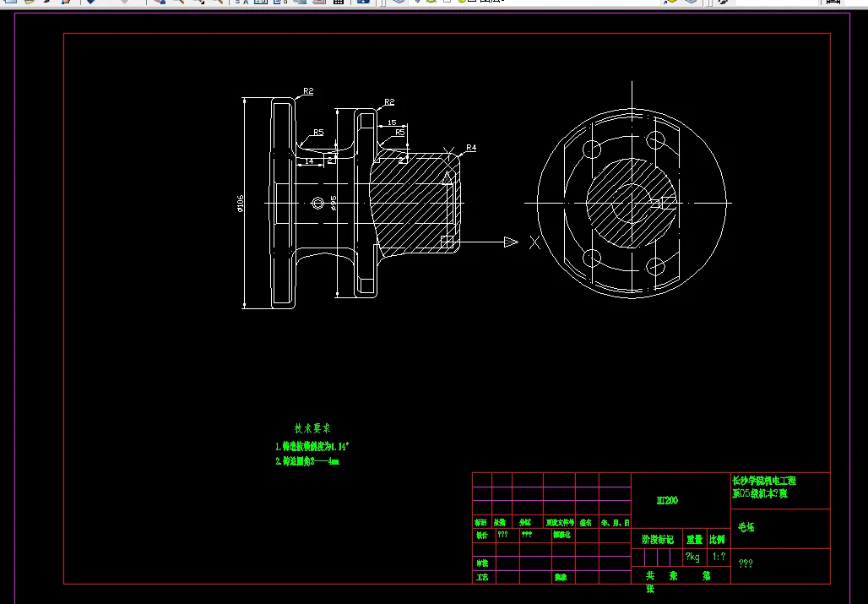Click the 第 text in sheet count row
This screenshot has height=604, width=868.
tap(707, 576)
